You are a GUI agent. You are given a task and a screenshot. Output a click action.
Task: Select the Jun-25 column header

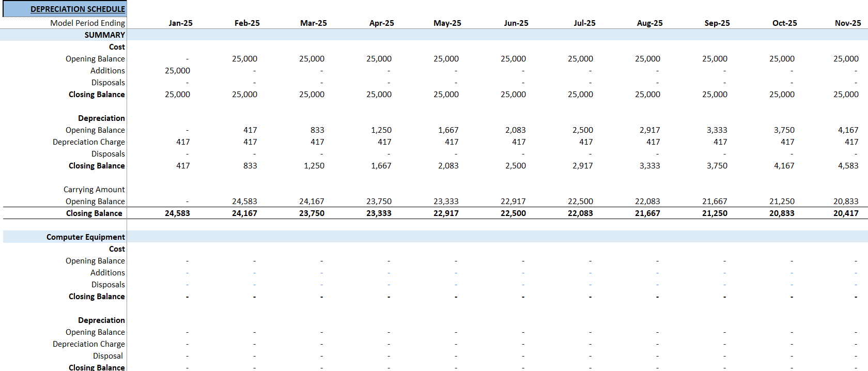click(x=516, y=23)
